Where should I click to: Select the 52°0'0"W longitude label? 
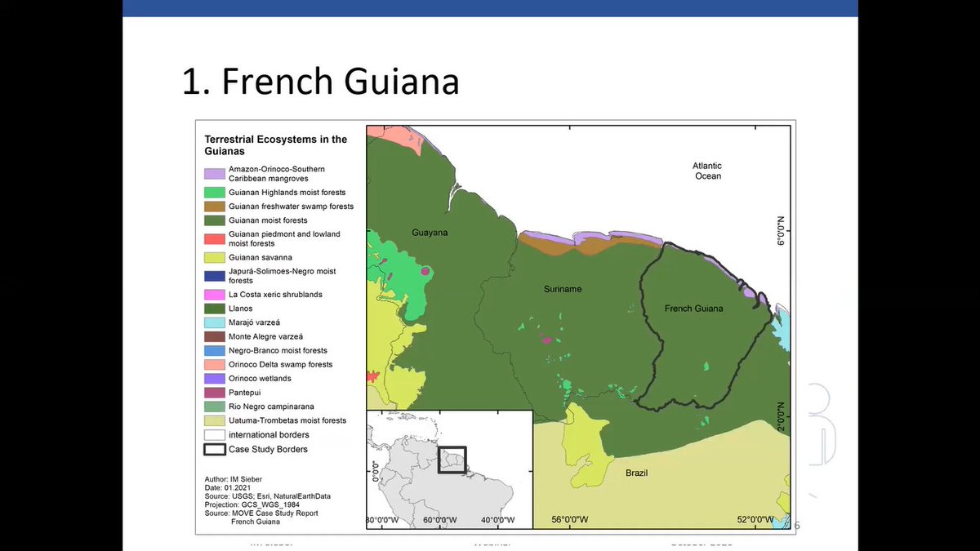coord(755,520)
